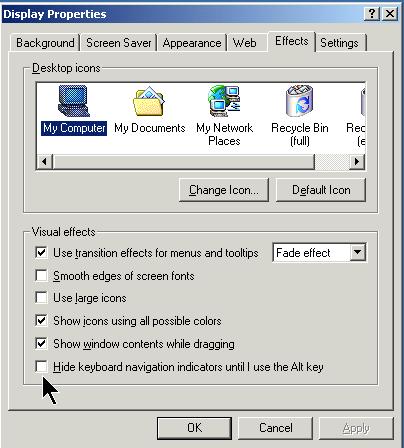This screenshot has width=404, height=448.
Task: Enable Use large icons checkbox
Action: (x=41, y=297)
